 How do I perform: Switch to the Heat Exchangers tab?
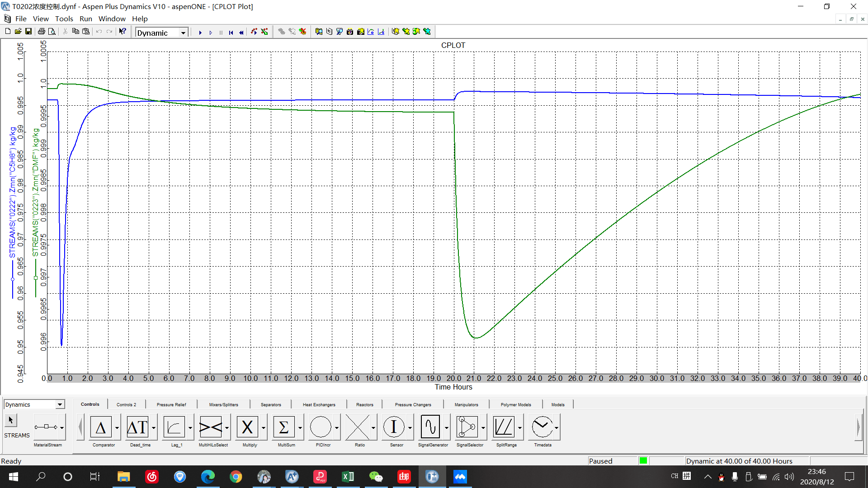pos(319,404)
